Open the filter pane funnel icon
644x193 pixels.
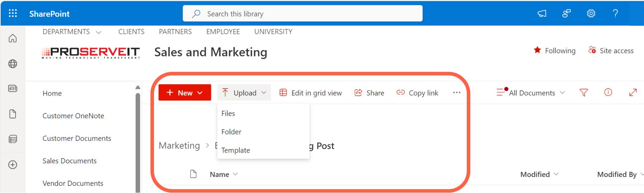(583, 93)
